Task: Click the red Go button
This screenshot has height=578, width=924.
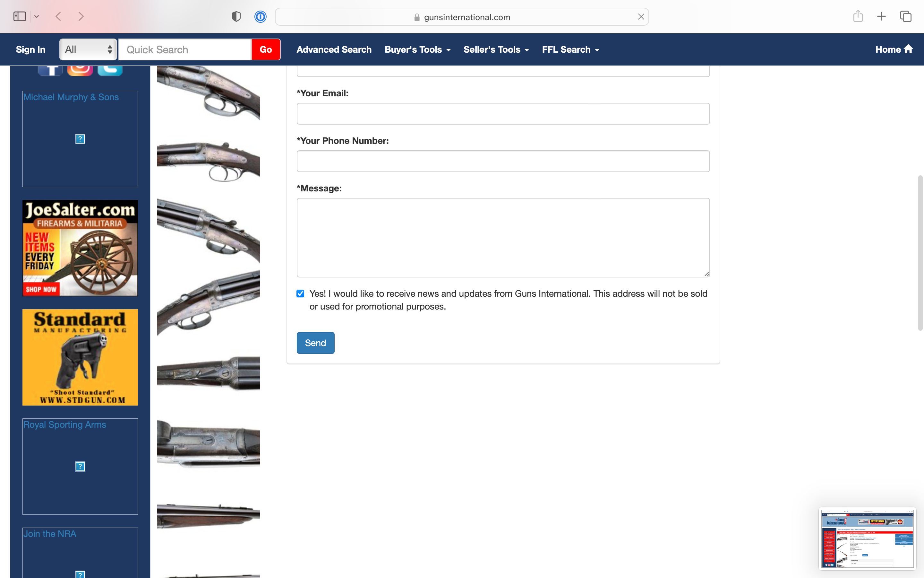Action: pos(266,49)
